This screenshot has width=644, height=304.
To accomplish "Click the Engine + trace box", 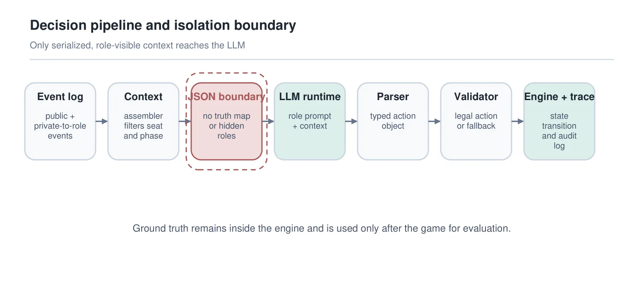I will tap(559, 121).
